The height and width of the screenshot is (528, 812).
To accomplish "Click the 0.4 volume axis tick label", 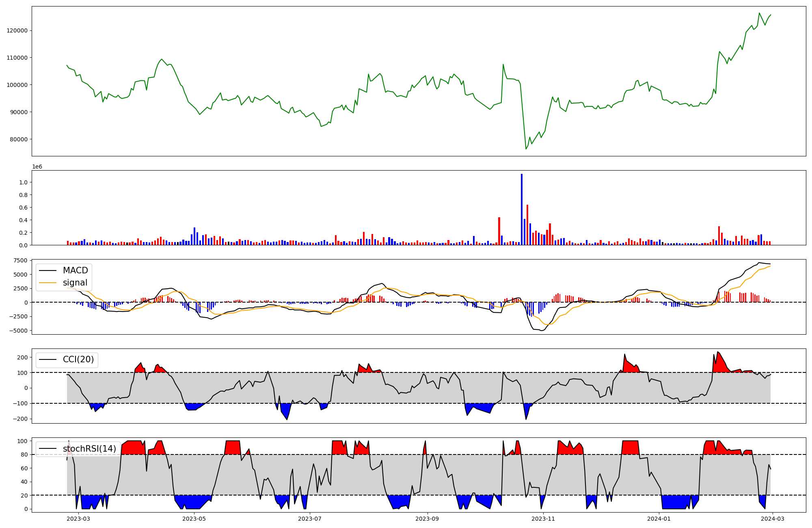I will click(23, 220).
